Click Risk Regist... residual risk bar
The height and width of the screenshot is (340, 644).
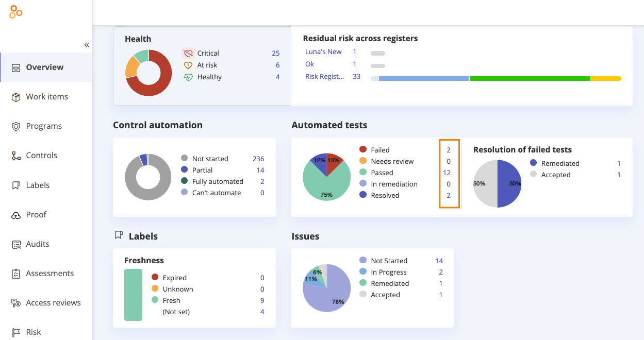(x=496, y=78)
